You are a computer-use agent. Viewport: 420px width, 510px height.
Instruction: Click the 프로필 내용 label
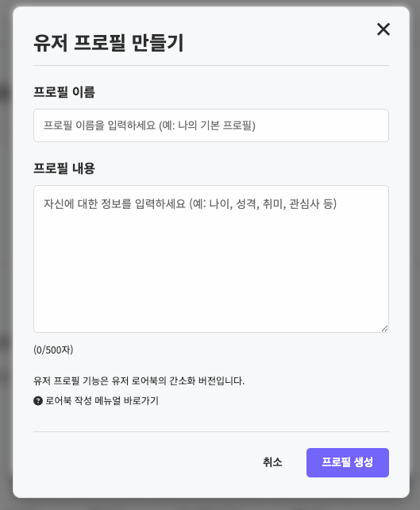pos(64,168)
